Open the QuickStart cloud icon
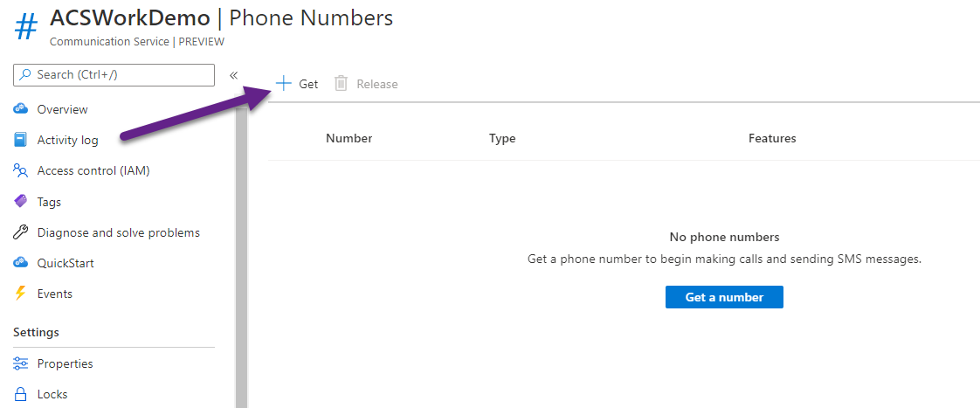The height and width of the screenshot is (408, 980). coord(21,263)
